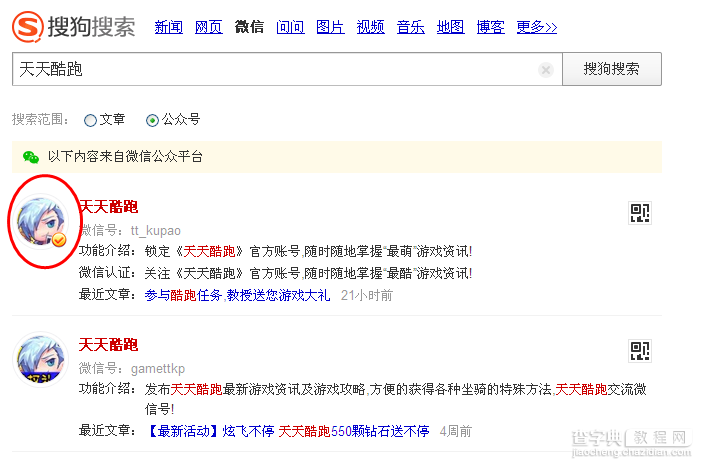Screen dimensions: 704x459
Task: Click the 功能介绍 line starting with 锁定
Action: 275,252
